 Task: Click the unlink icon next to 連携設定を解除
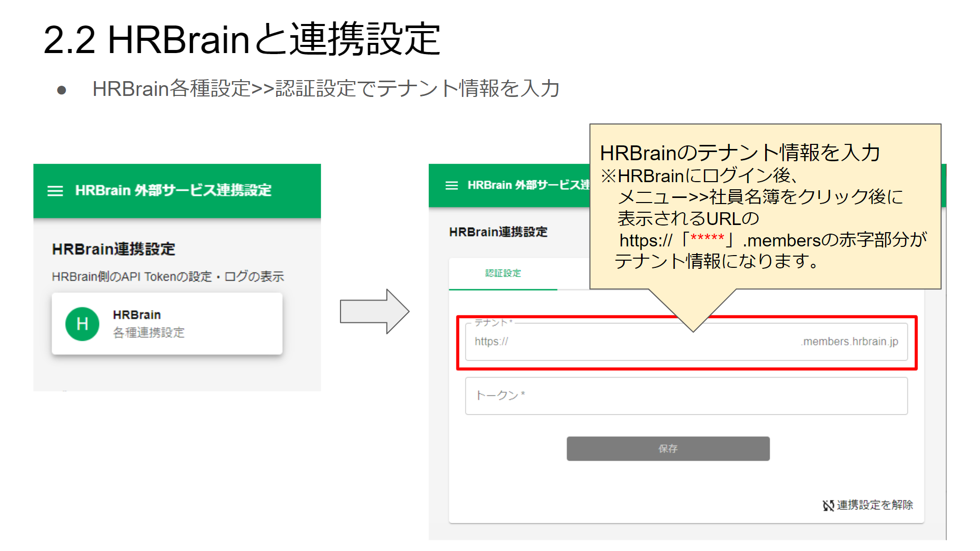click(828, 506)
